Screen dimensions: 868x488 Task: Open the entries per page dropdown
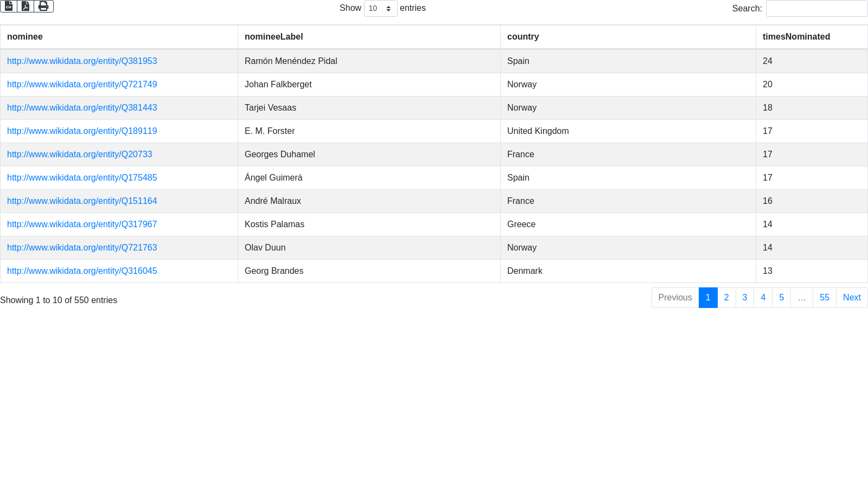(380, 8)
